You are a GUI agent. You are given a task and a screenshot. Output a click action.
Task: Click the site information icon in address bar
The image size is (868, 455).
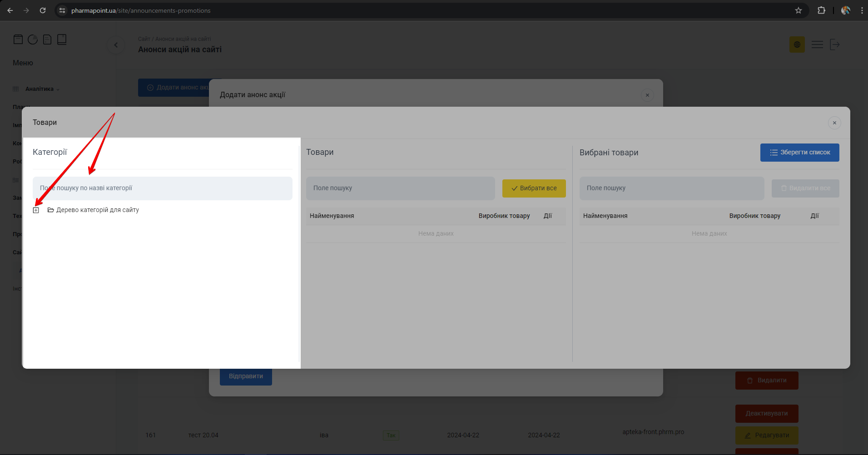pos(62,10)
